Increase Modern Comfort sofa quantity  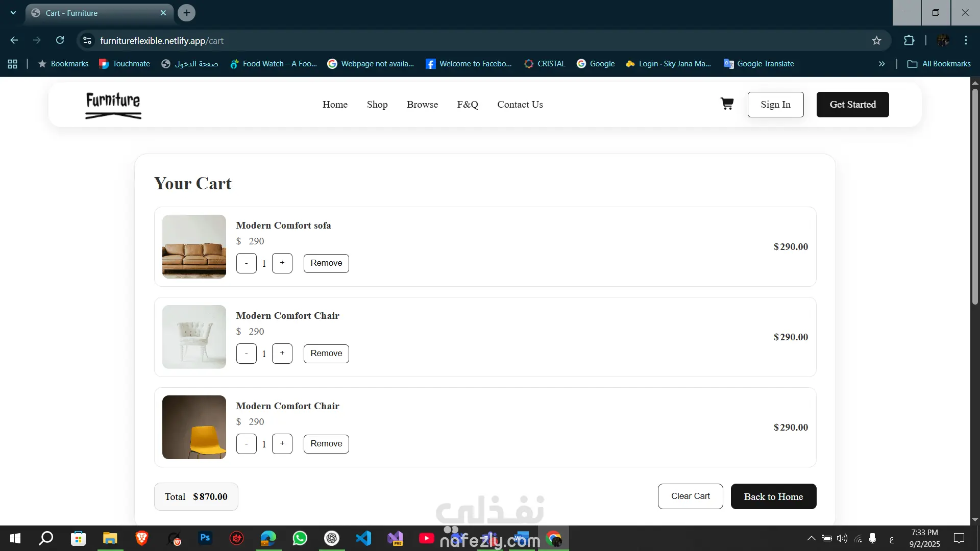tap(282, 263)
